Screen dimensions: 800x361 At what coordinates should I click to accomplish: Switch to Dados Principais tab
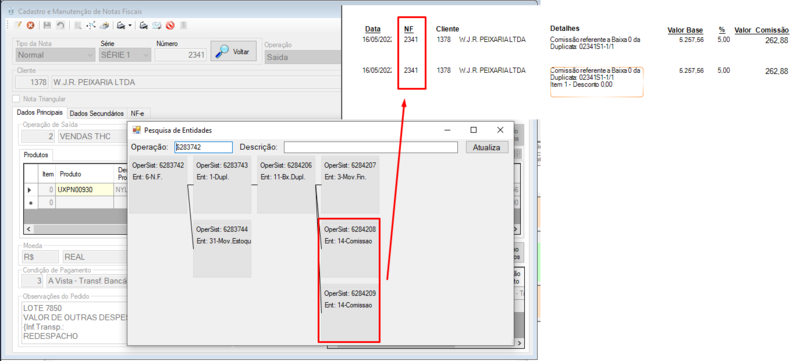40,112
